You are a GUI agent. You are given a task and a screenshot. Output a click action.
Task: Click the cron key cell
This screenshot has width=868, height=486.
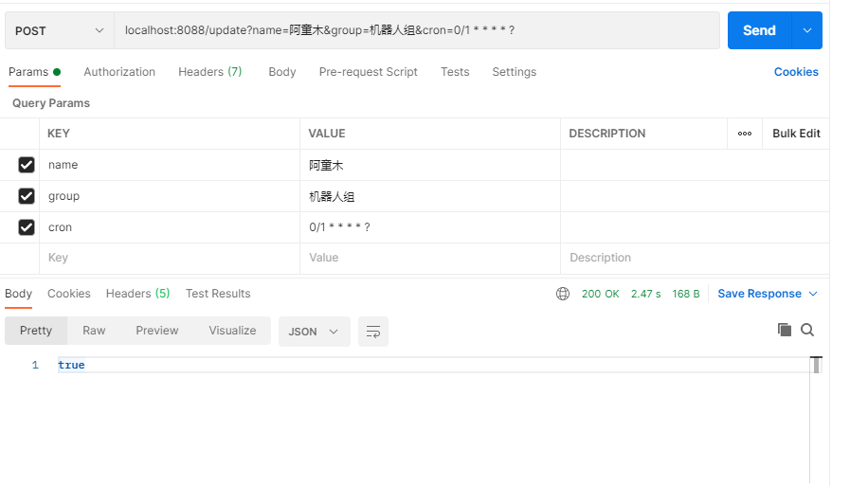[x=170, y=227]
